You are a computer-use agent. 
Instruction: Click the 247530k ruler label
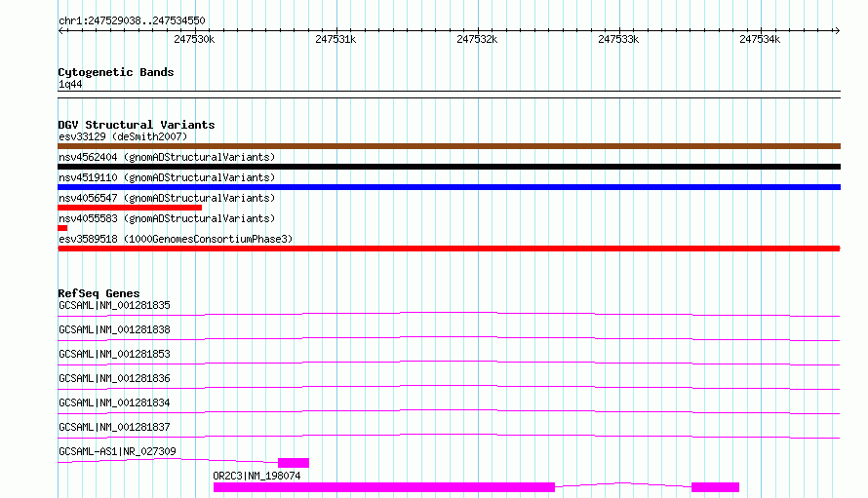pyautogui.click(x=194, y=39)
